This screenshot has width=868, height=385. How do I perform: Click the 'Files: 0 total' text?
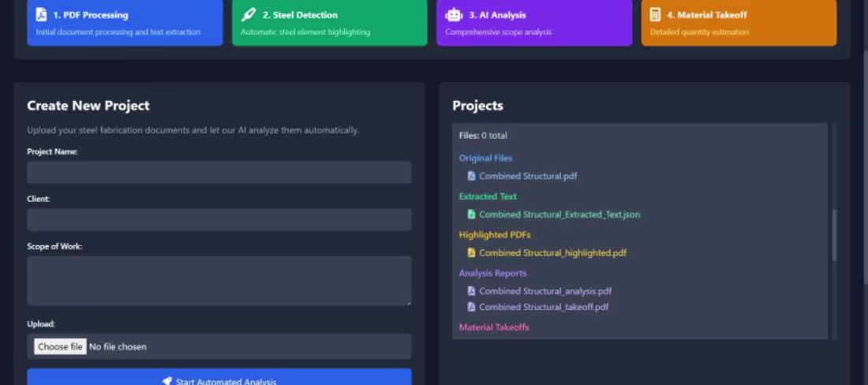tap(483, 136)
